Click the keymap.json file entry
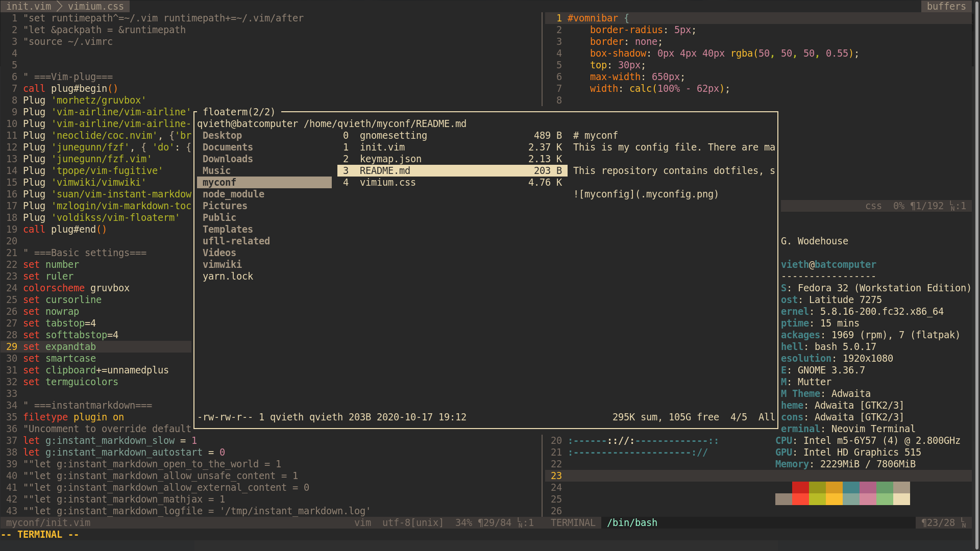 point(390,159)
